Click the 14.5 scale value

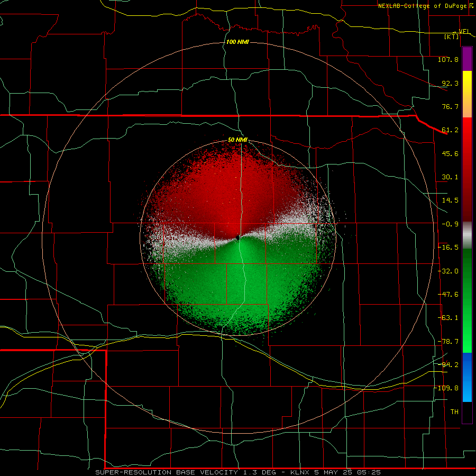[450, 200]
